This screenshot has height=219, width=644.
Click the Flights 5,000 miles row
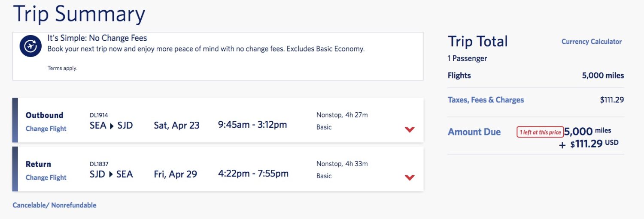click(536, 75)
